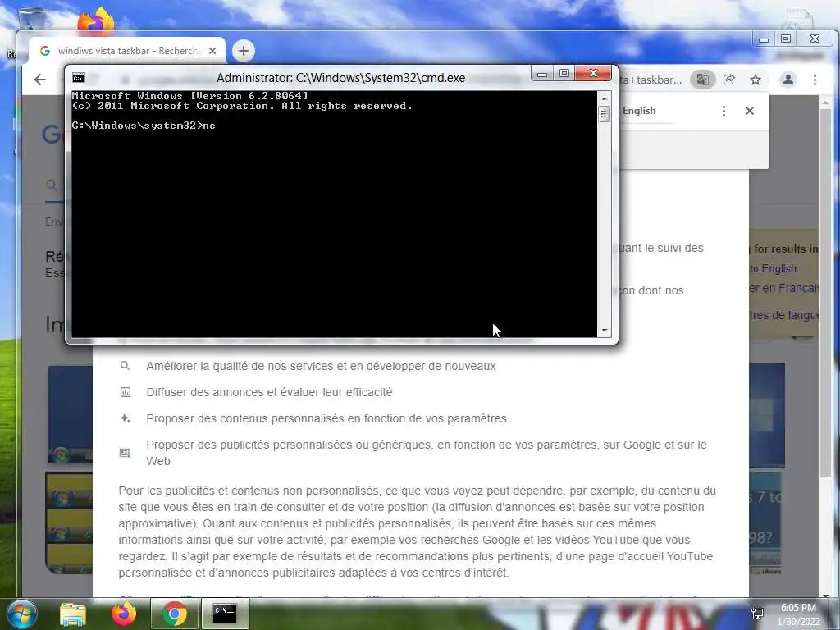Click the share page icon in Chrome
Screen dimensions: 840x630
729,80
